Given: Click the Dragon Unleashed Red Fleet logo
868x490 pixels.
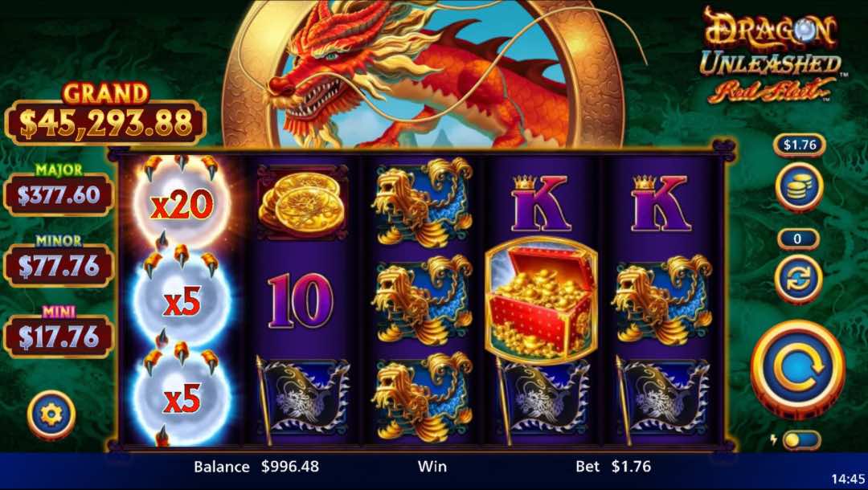Looking at the screenshot, I should (771, 55).
